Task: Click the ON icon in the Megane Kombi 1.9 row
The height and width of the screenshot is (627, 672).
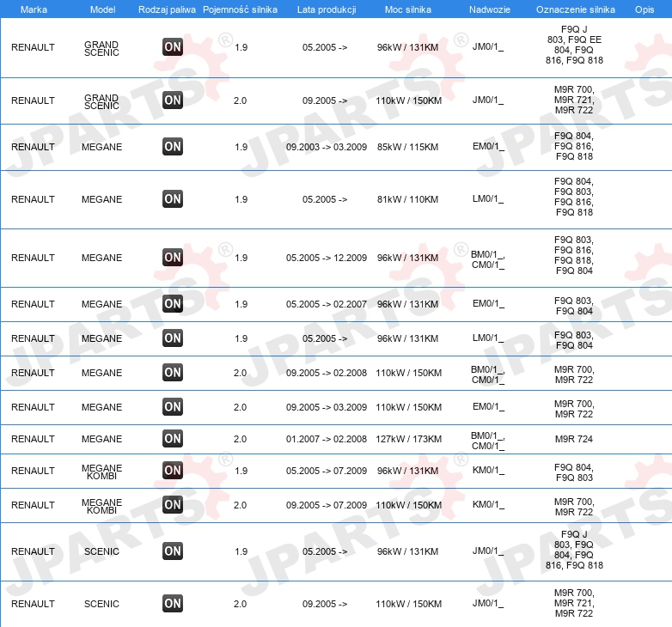Action: click(173, 471)
